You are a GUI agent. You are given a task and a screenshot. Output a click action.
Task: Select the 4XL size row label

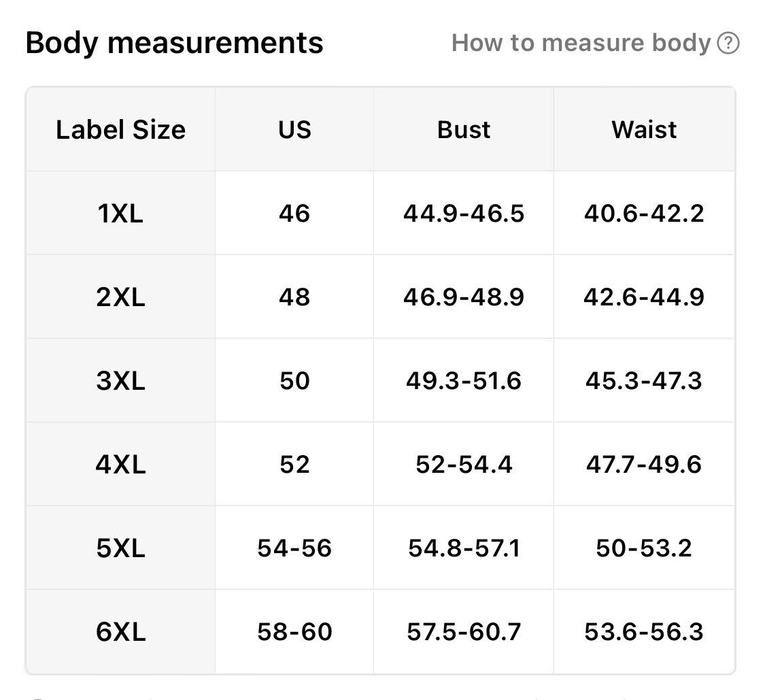click(x=120, y=464)
